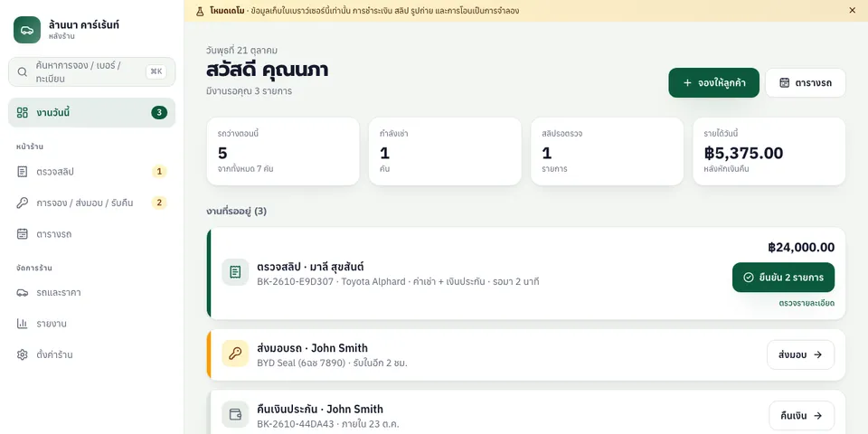Click the งานวันนี้ grid icon
Image resolution: width=868 pixels, height=434 pixels.
point(22,113)
